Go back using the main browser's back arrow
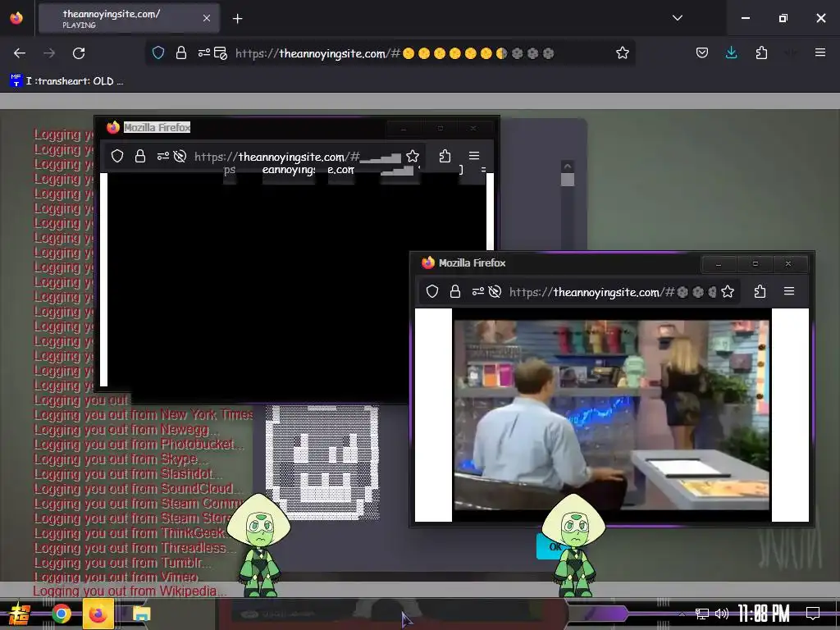This screenshot has width=840, height=630. point(20,53)
